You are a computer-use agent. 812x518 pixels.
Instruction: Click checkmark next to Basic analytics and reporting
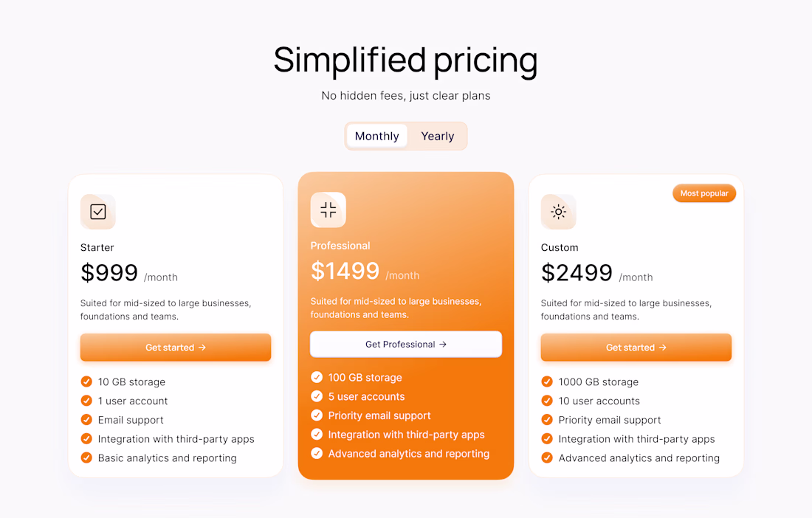click(86, 457)
